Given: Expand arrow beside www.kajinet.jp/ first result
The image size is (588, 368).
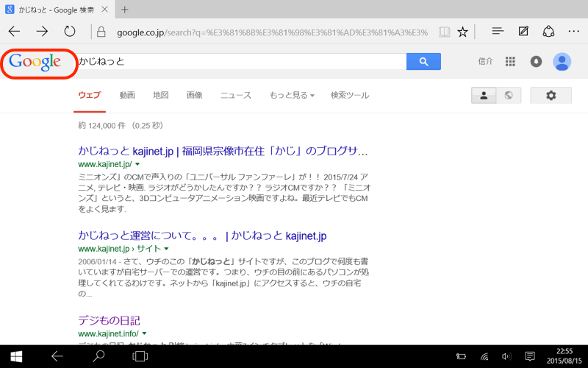Looking at the screenshot, I should [x=137, y=165].
